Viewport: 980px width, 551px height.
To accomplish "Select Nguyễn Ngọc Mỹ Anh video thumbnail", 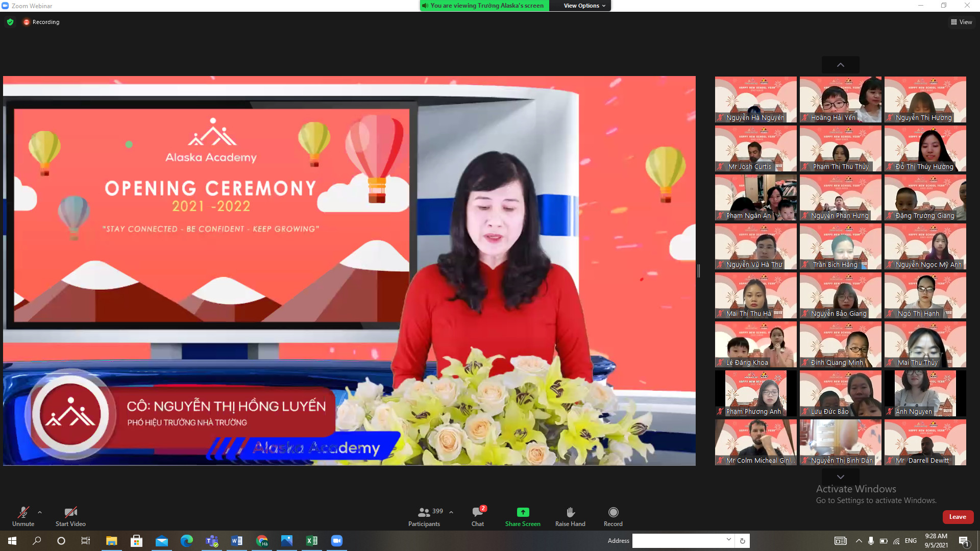I will 925,246.
